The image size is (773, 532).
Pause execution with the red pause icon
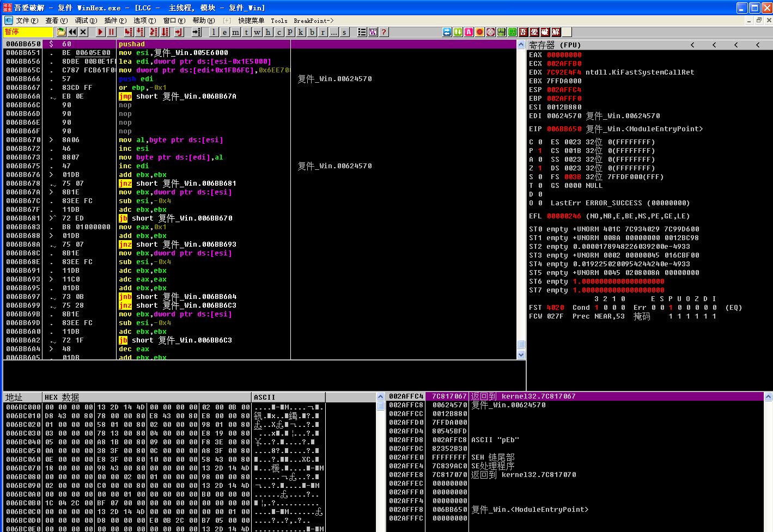(111, 32)
